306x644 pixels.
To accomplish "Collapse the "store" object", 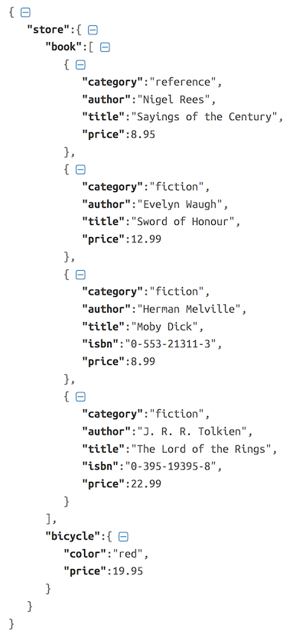I will coord(93,30).
